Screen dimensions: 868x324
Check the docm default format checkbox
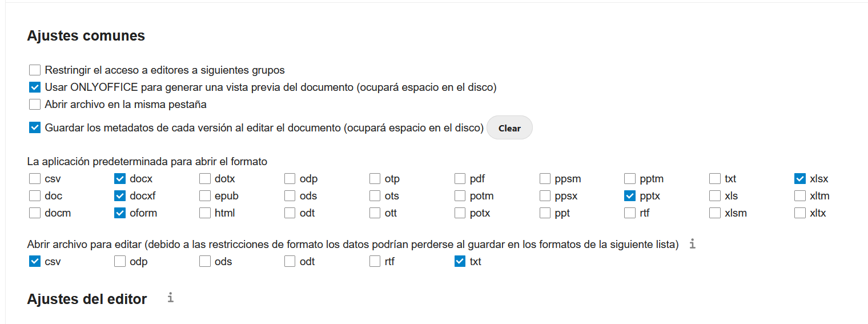click(35, 213)
